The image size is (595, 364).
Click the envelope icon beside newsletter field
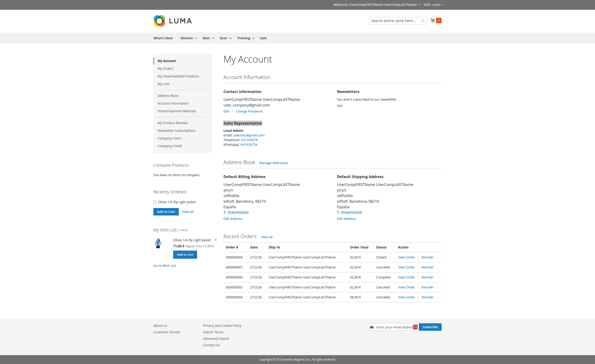tap(372, 327)
